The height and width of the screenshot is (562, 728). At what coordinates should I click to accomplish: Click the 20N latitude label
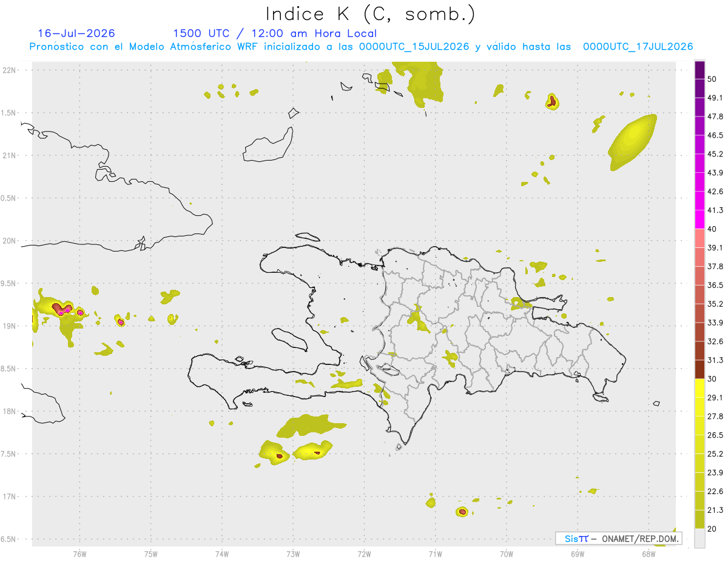coord(10,241)
